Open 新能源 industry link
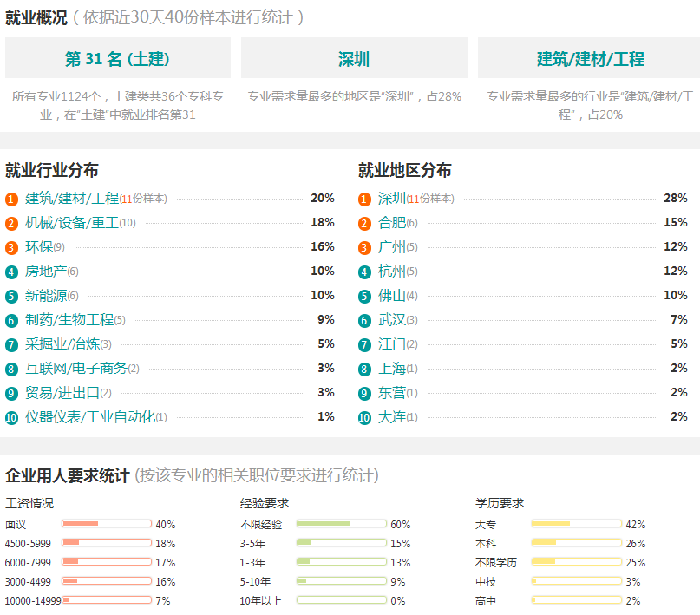Viewport: 700px width, 615px height. click(x=46, y=296)
